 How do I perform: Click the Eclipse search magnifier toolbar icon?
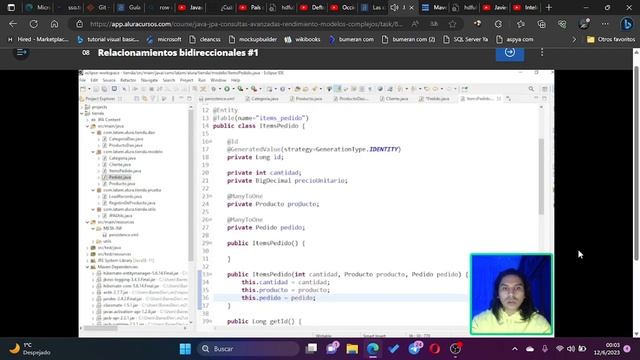point(531,89)
